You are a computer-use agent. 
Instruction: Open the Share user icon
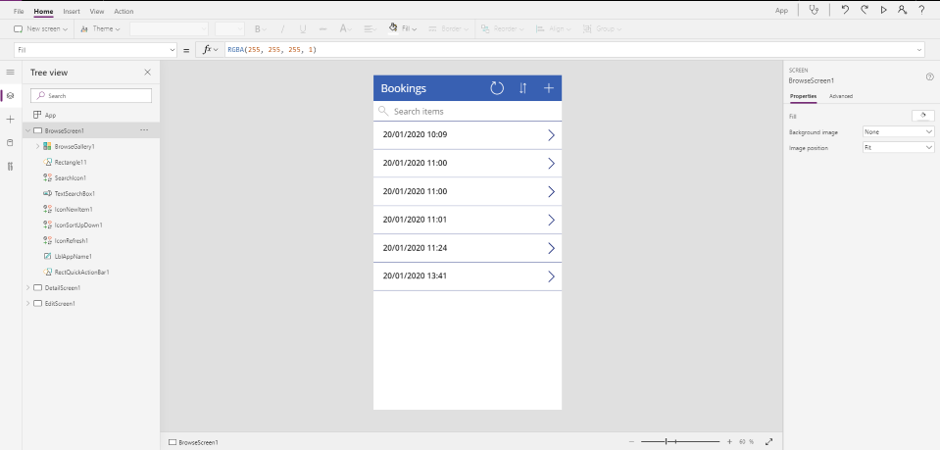pyautogui.click(x=902, y=10)
